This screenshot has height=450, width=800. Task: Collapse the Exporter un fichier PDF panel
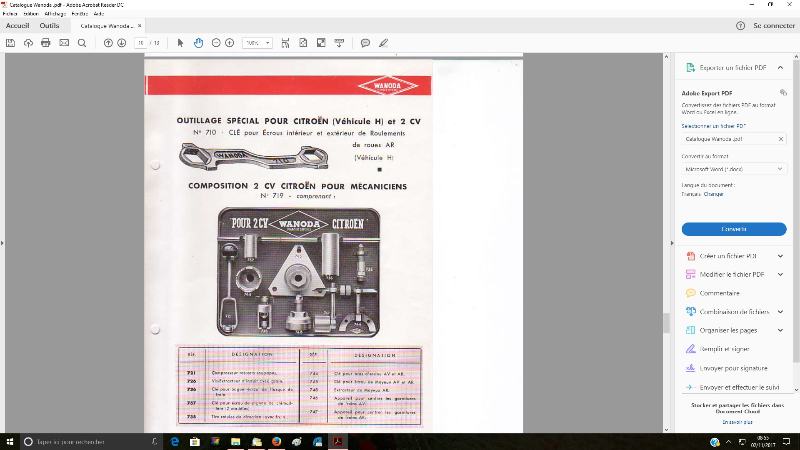tap(780, 67)
